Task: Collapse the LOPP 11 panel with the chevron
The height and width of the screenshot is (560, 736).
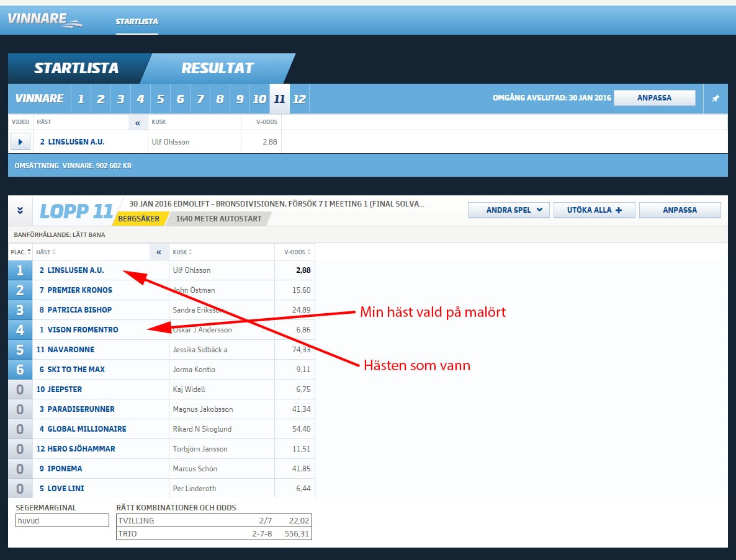Action: 19,209
